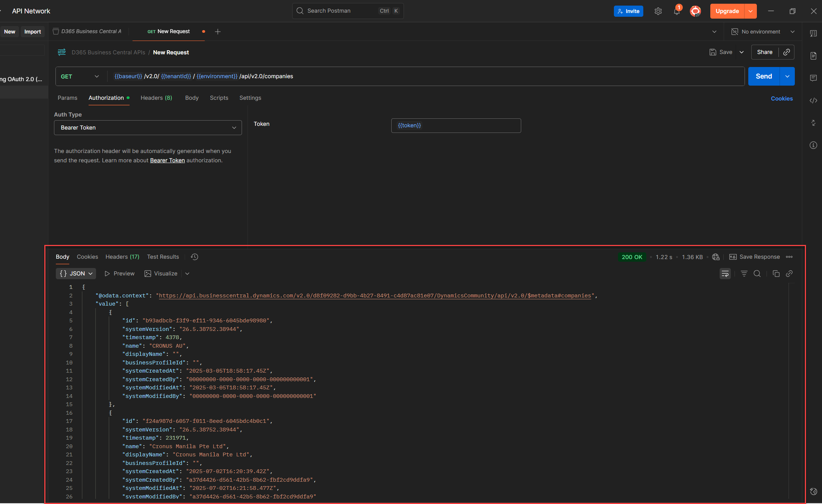Search within the response body
Viewport: 822px width, 504px height.
pyautogui.click(x=757, y=274)
